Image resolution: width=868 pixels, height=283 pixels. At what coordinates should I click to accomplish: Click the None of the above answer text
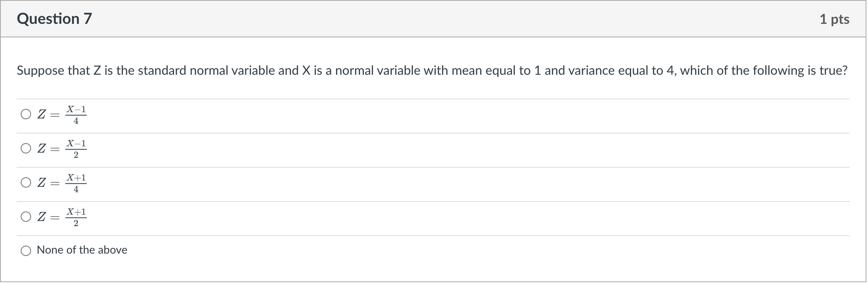coord(82,250)
